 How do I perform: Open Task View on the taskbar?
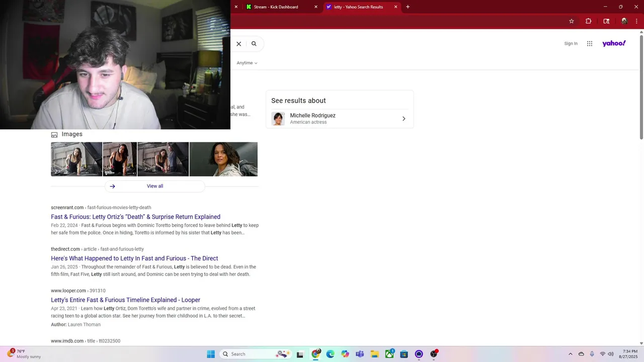[300, 354]
